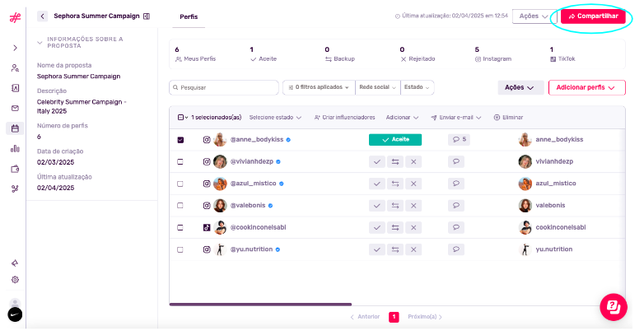Collapse Informações sobre a proposta section
This screenshot has width=644, height=335.
(x=40, y=43)
